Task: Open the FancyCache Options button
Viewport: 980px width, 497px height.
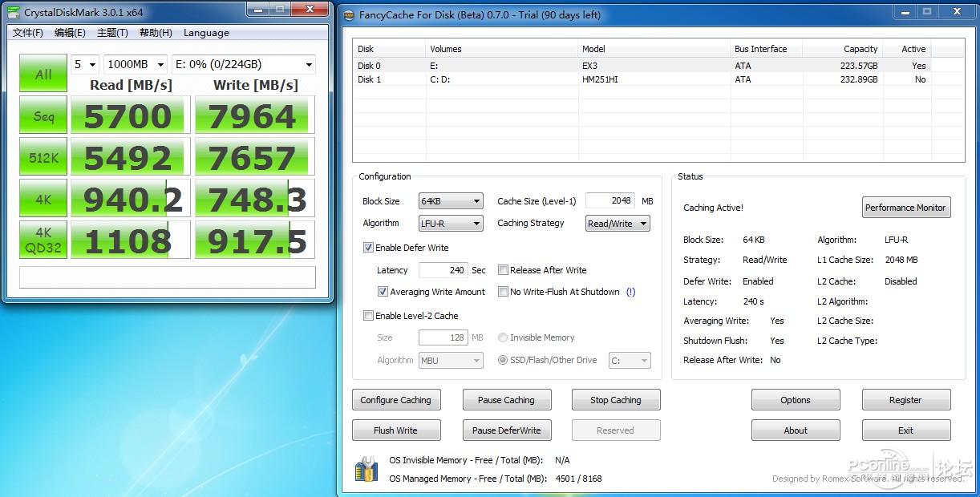Action: 796,400
